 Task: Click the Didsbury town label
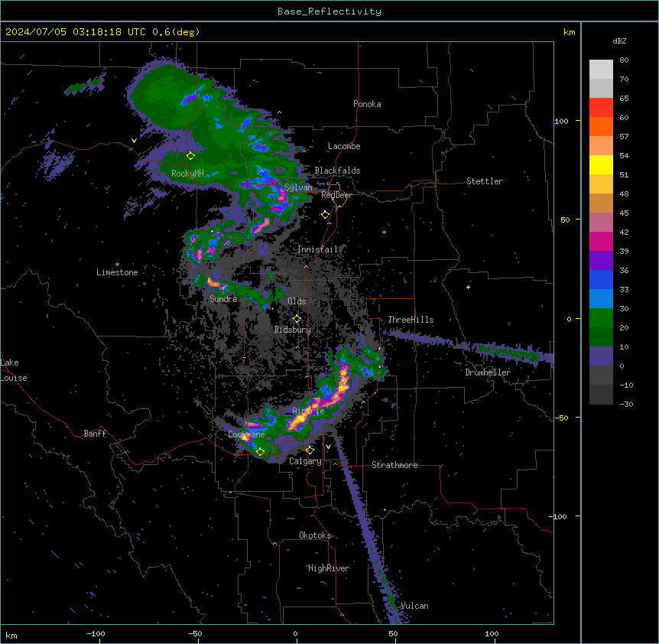[x=293, y=330]
